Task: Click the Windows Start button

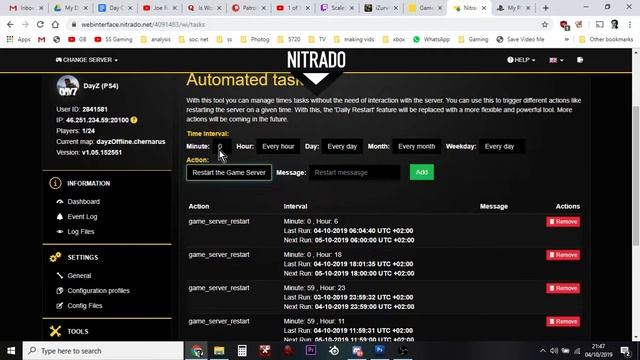Action: point(11,351)
